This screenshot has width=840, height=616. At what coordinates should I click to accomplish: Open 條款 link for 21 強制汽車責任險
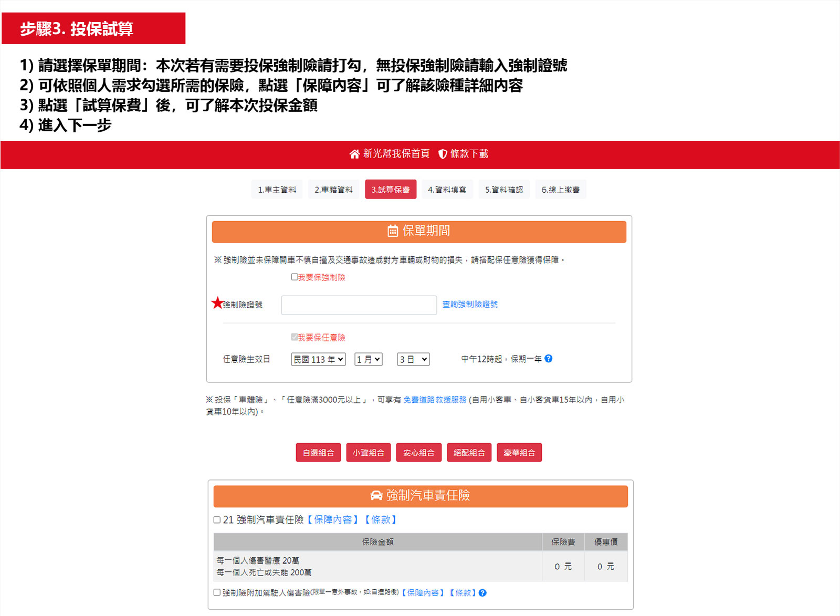pyautogui.click(x=381, y=520)
